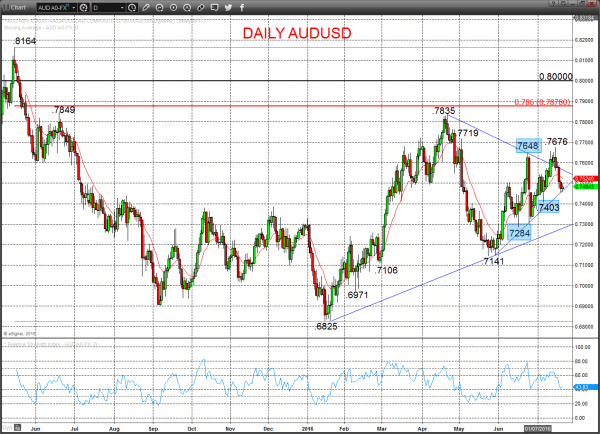Image resolution: width=600 pixels, height=434 pixels.
Task: Select the pencil drawing tool
Action: click(146, 8)
